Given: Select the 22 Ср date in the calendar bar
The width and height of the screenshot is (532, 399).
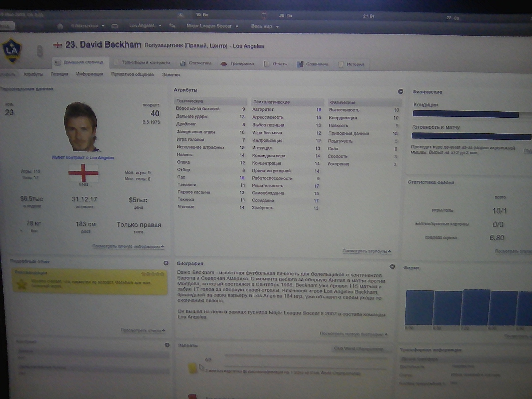Looking at the screenshot, I should pyautogui.click(x=453, y=18).
